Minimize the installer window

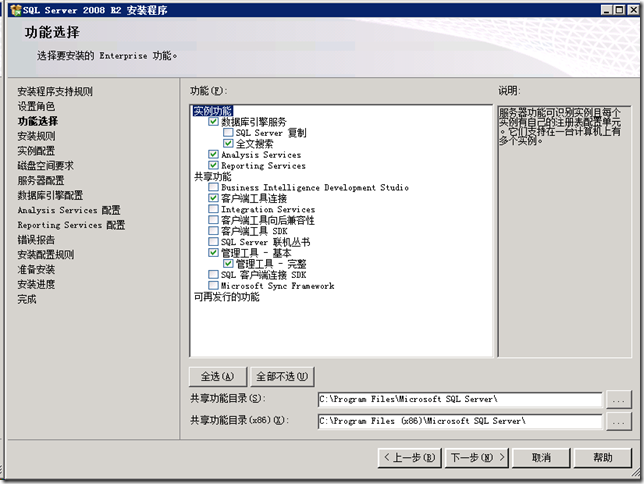[606, 10]
